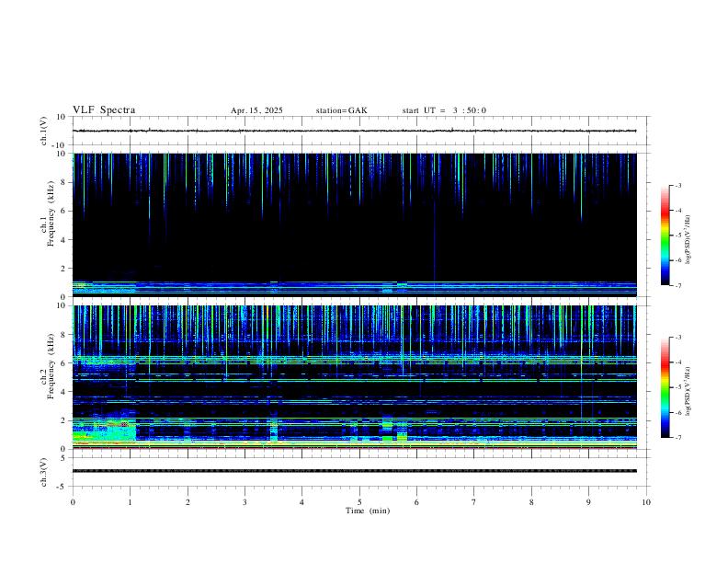Click the ch.2 spectrogram PSD colorbar
728x563 pixels.
665,387
